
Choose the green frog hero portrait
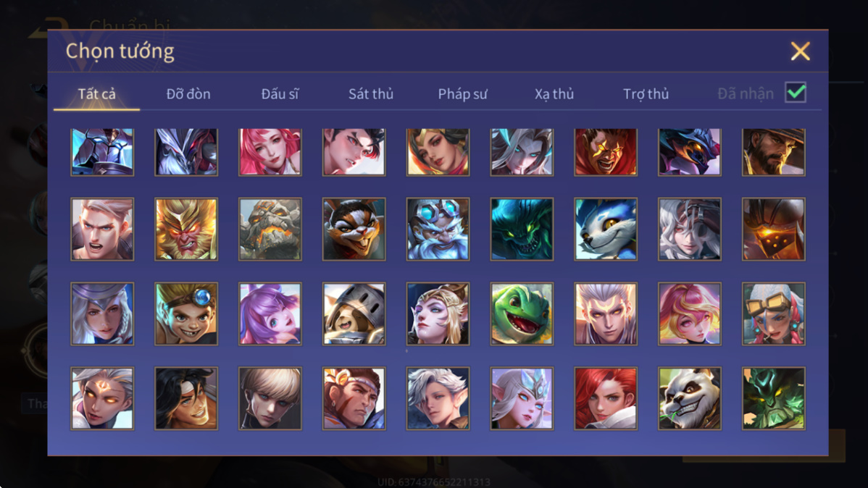(522, 314)
